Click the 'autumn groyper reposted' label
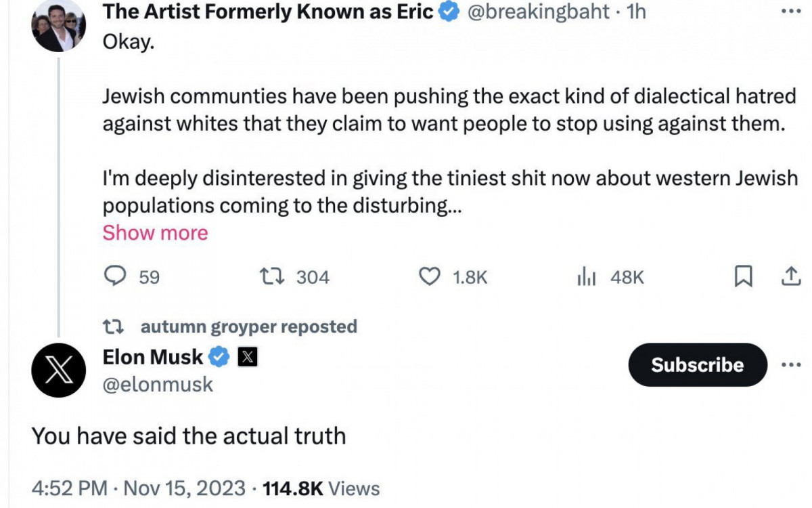This screenshot has height=508, width=812. tap(248, 326)
